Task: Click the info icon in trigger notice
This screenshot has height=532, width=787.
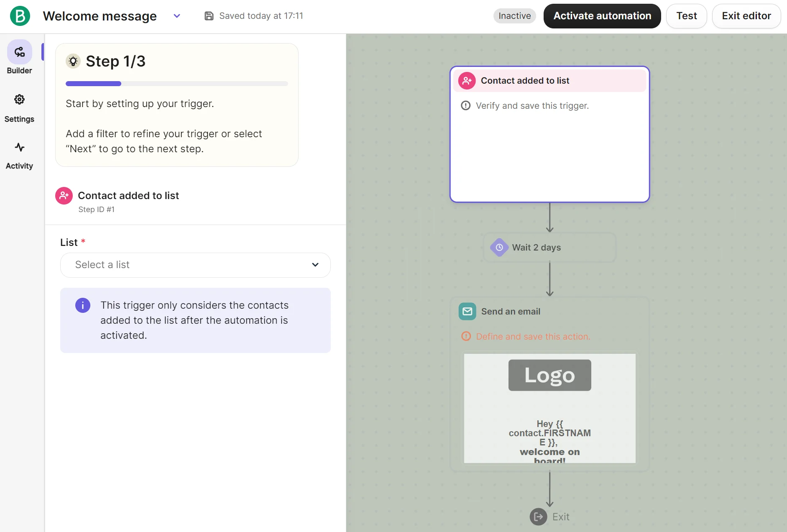Action: [x=83, y=305]
